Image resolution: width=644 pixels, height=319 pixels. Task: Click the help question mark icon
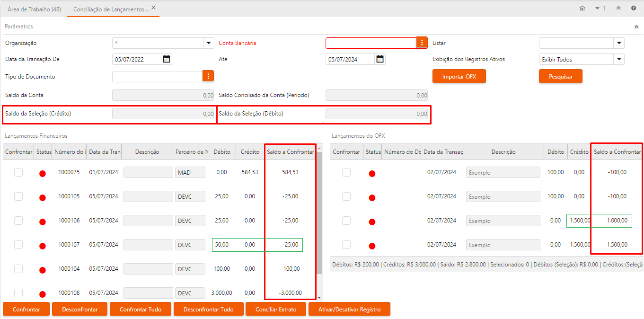pos(634,8)
